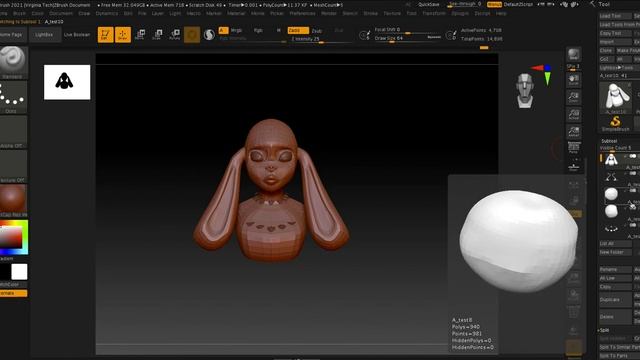The width and height of the screenshot is (640, 360).
Task: Select the eyebrows subtool row
Action: [620, 177]
